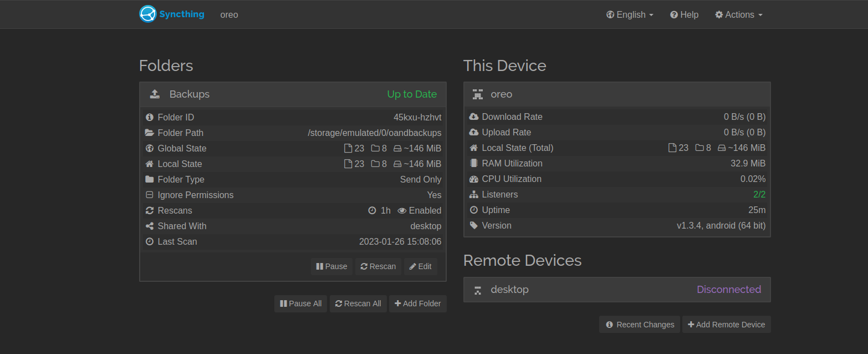Click the Version tag icon

(473, 225)
